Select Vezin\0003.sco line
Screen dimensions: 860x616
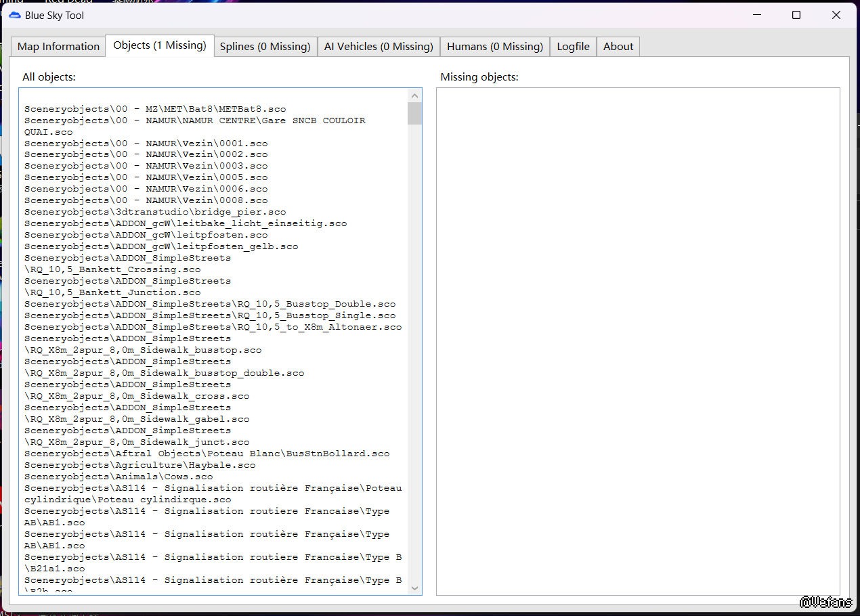[x=146, y=167]
